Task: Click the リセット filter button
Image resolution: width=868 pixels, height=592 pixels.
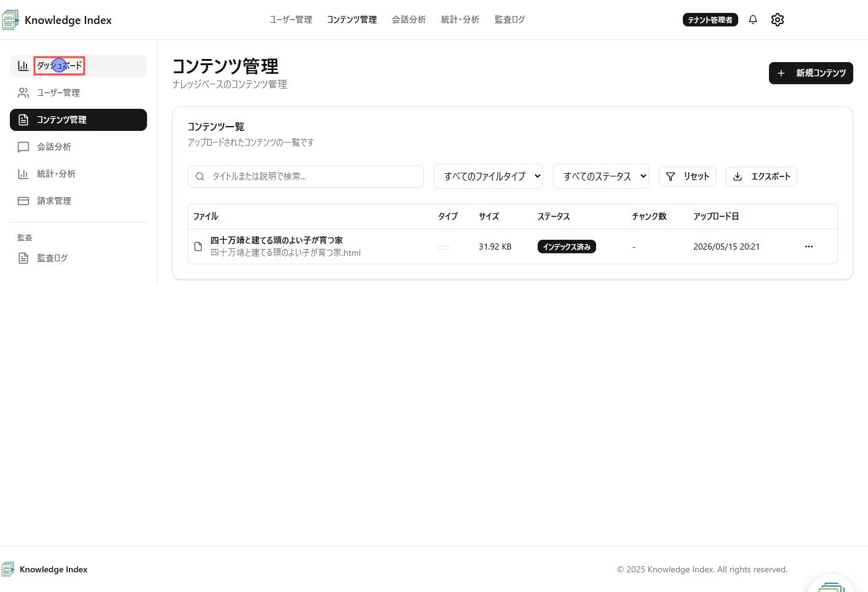Action: coord(688,176)
